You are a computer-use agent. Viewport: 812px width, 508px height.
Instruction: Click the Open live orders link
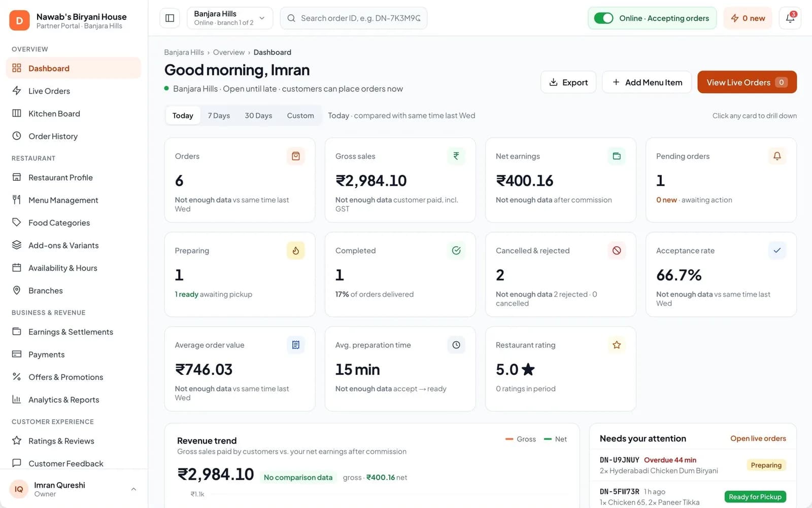[x=758, y=438]
